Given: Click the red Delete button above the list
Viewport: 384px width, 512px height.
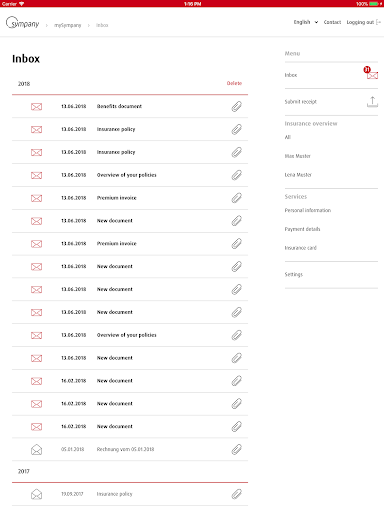Looking at the screenshot, I should pyautogui.click(x=234, y=83).
